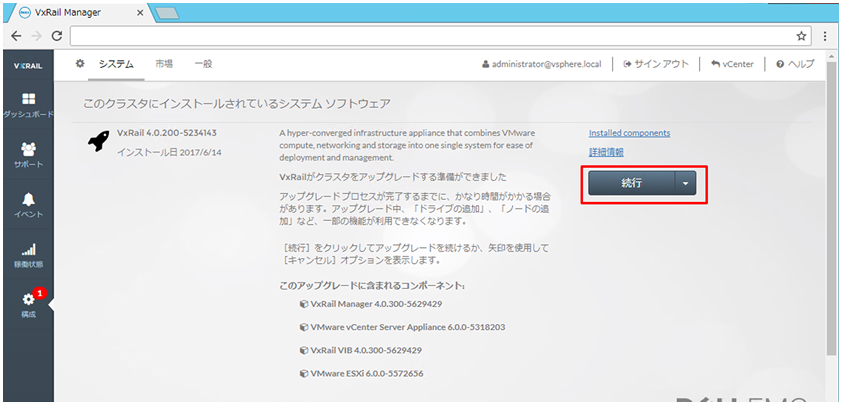Open the ヘルプ help link
The image size is (850, 408).
(x=795, y=64)
